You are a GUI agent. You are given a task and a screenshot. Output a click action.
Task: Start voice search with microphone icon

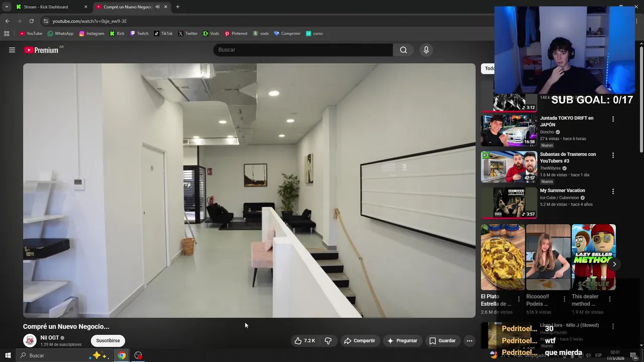coord(426,50)
